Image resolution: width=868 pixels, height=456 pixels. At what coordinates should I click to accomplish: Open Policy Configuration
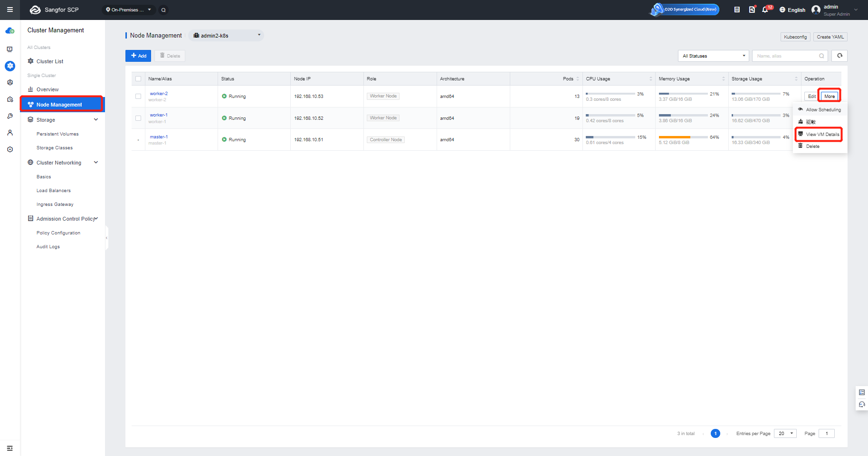[58, 233]
